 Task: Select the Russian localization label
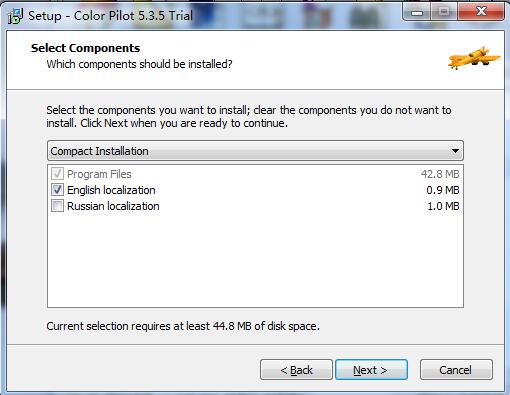tap(113, 206)
